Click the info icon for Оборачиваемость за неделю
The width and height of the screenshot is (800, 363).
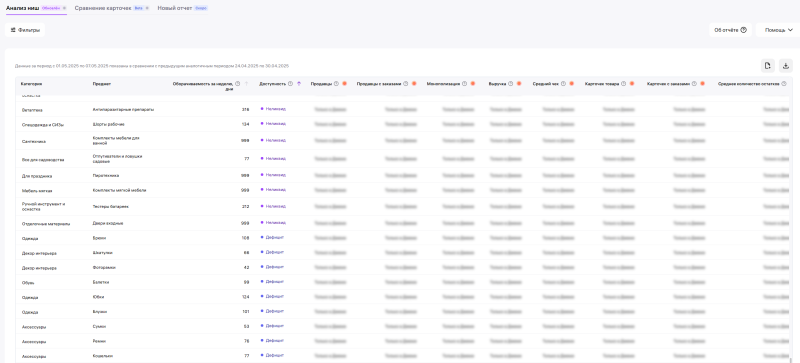(x=238, y=84)
